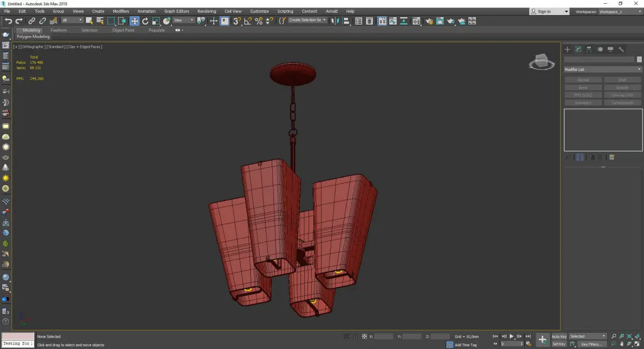Image resolution: width=644 pixels, height=349 pixels.
Task: Click the Align tool icon
Action: [346, 21]
